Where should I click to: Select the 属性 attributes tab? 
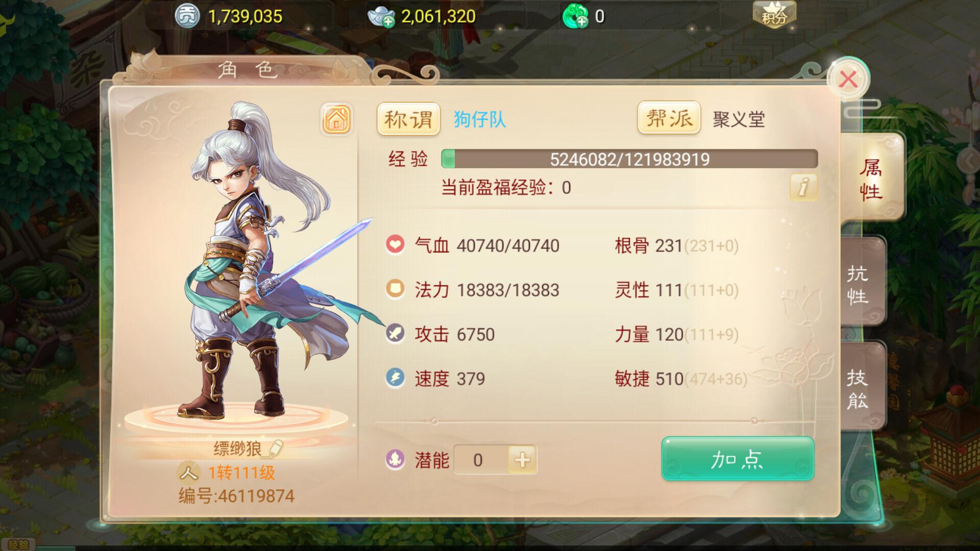[871, 179]
